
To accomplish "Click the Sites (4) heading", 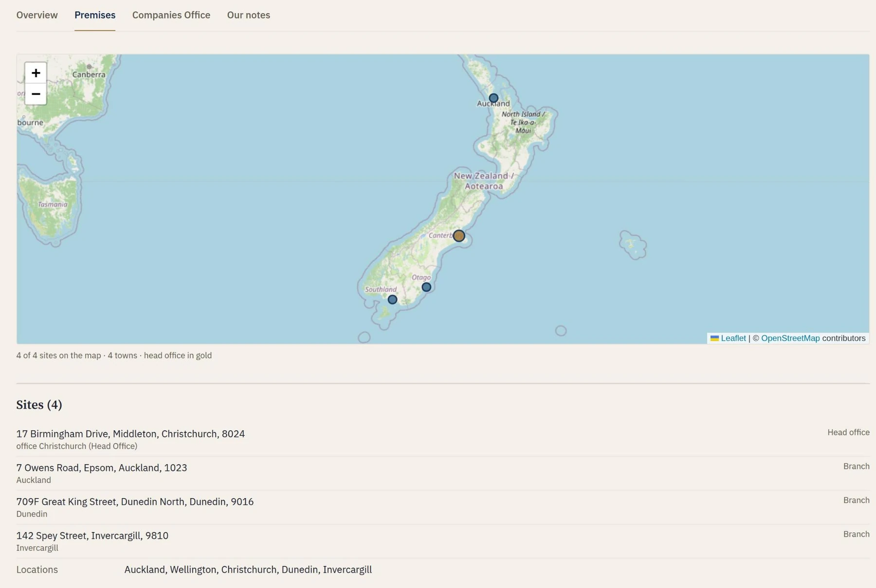I will tap(39, 405).
